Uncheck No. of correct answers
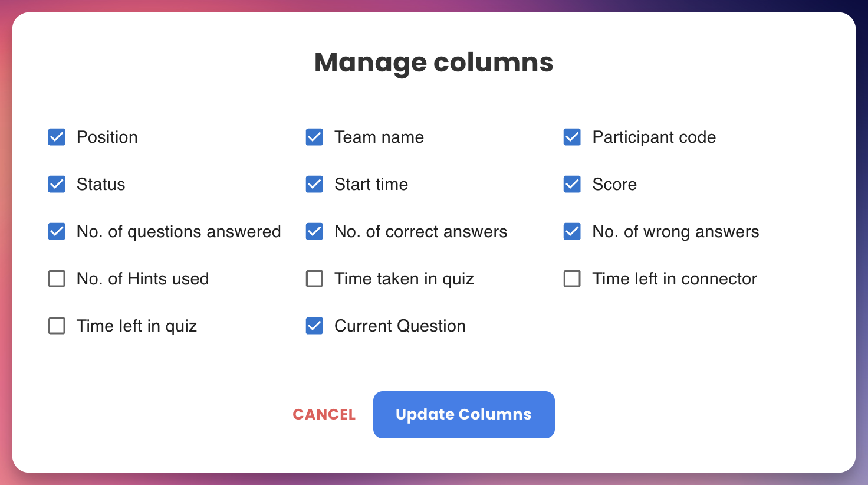Image resolution: width=868 pixels, height=485 pixels. [x=314, y=231]
